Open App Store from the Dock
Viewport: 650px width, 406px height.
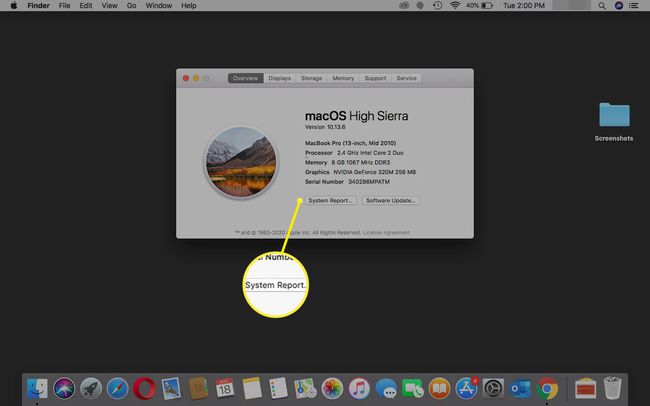pyautogui.click(x=466, y=389)
